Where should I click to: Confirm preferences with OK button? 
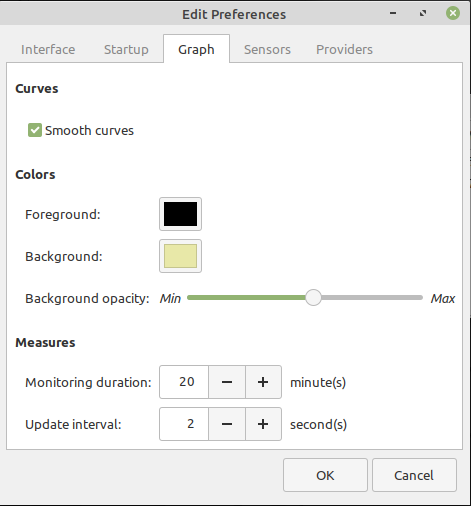tap(325, 475)
